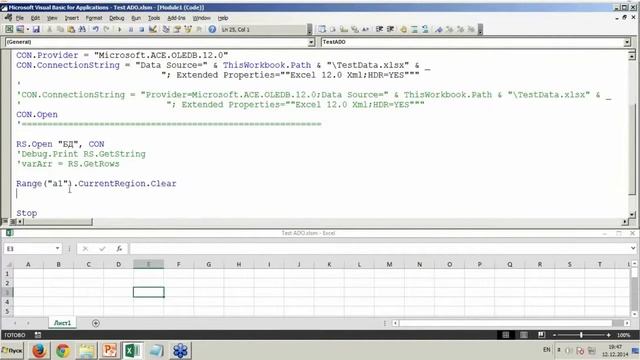This screenshot has height=360, width=640.
Task: Switch to Procedure View in code window
Action: [x=5, y=222]
